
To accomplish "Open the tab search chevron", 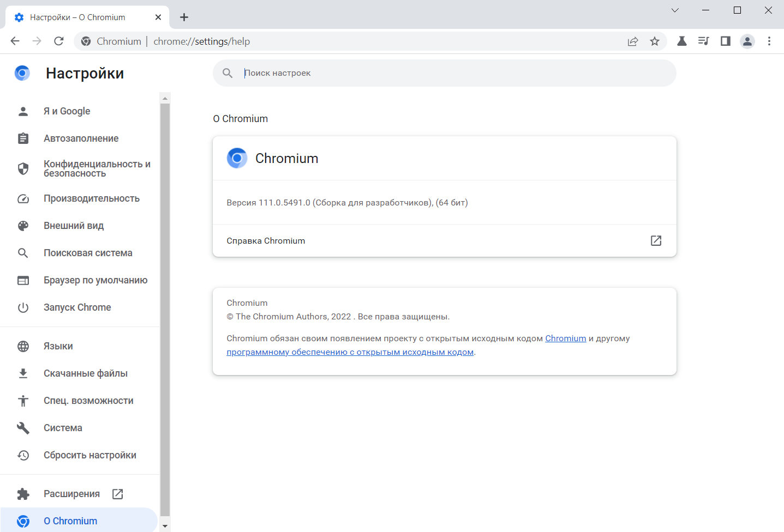I will click(x=675, y=10).
